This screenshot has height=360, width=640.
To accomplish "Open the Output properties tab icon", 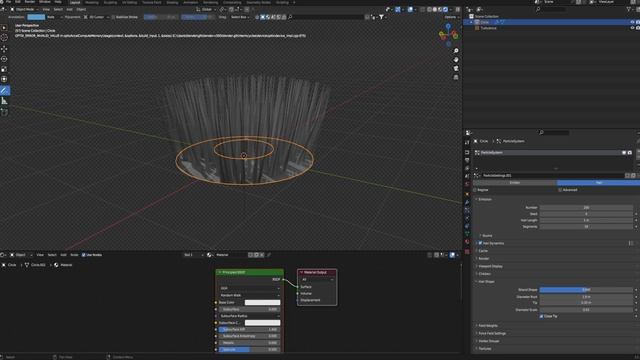I will [467, 160].
